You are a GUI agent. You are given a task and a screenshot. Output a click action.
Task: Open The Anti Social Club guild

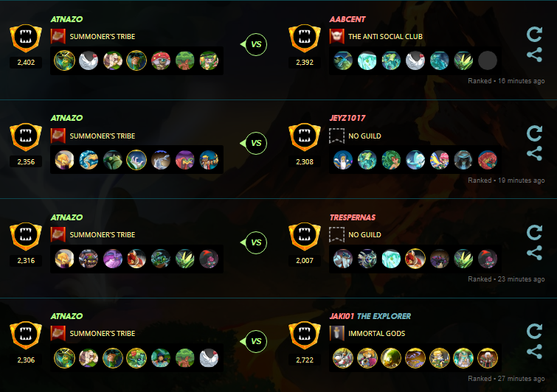click(385, 37)
